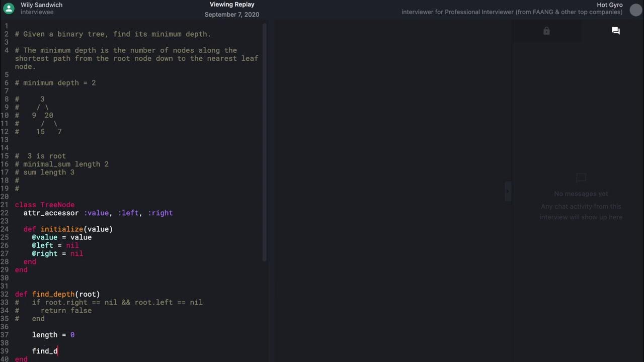
Task: Collapse the side panel with the arrow handle
Action: pos(508,191)
